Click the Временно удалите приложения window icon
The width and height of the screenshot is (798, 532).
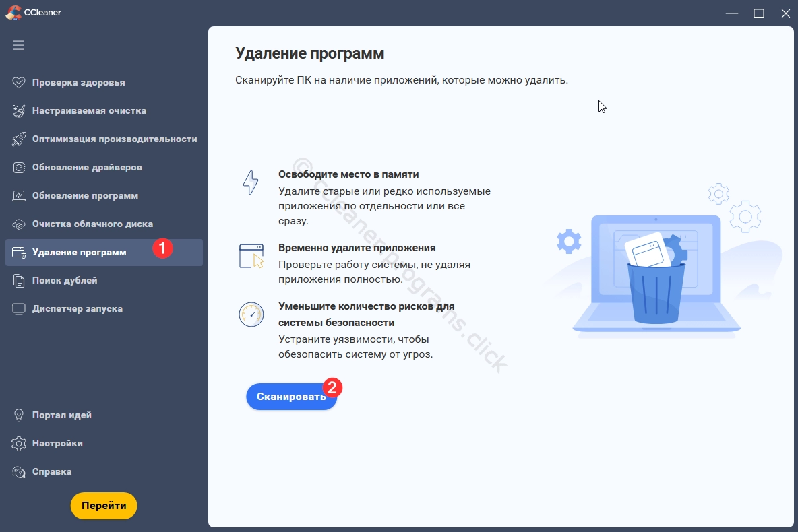click(x=251, y=257)
